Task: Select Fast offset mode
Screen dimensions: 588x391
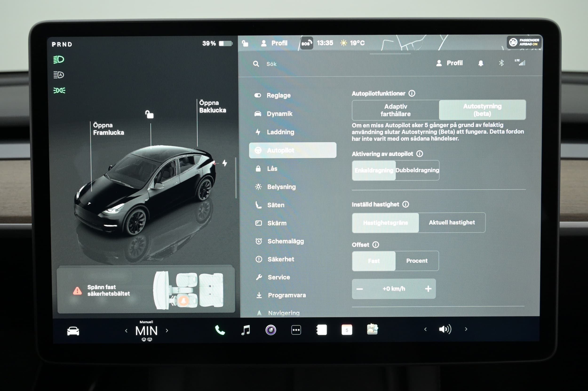Action: (x=374, y=261)
